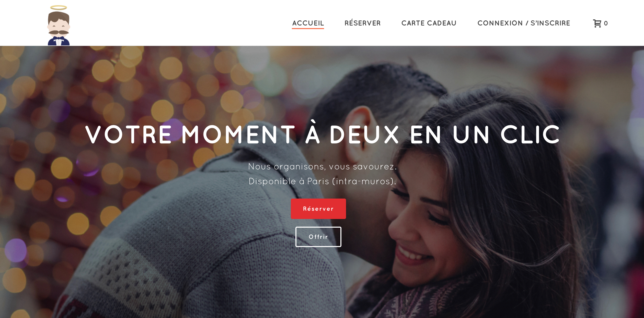
Task: Open the shopping cart icon
Action: point(597,23)
